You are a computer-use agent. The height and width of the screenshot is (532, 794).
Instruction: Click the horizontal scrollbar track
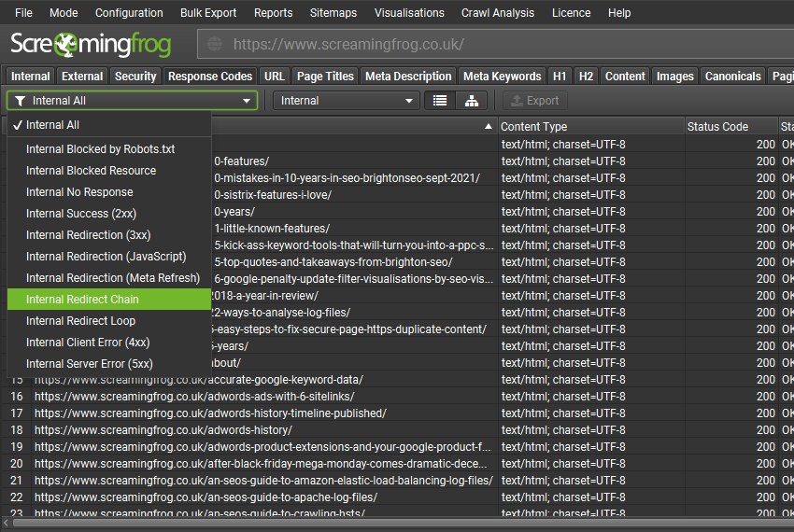point(403,523)
